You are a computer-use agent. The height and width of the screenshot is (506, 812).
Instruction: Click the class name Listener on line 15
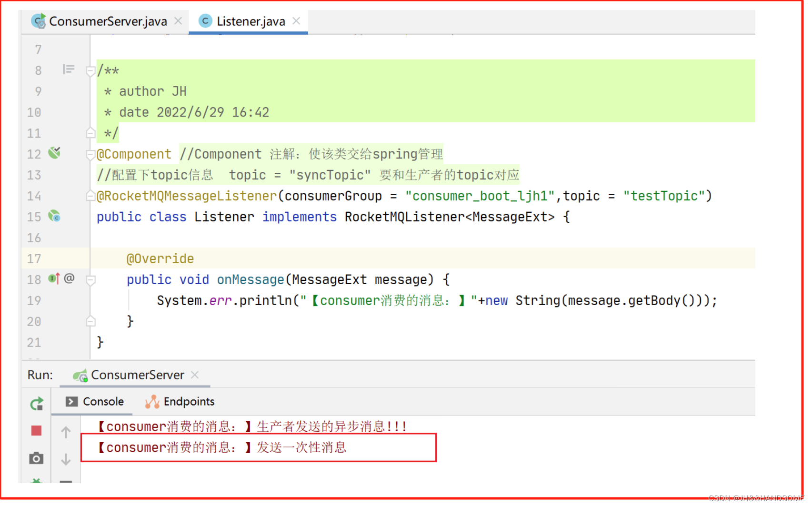pos(224,217)
